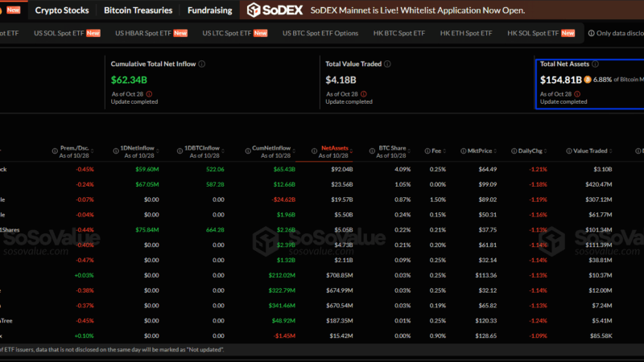
Task: Click red alert icon under Cumulative Net Inflow date
Action: 149,94
